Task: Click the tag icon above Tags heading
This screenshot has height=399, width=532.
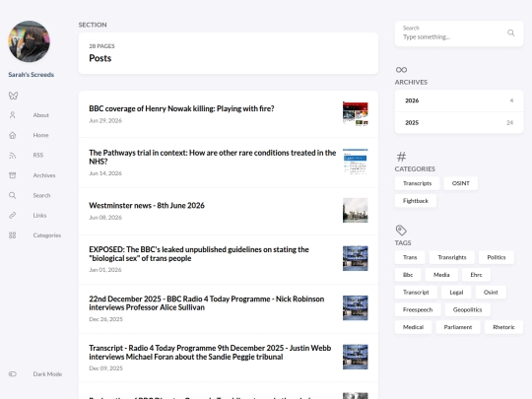Action: pos(401,230)
